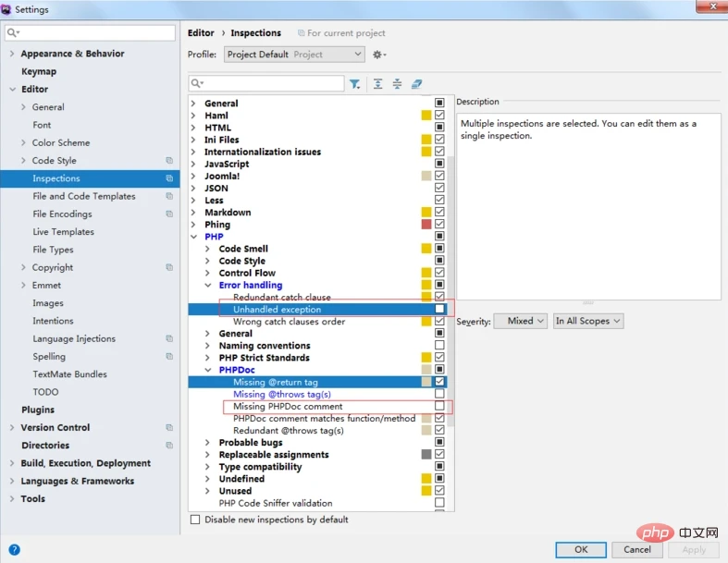728x563 pixels.
Task: Open the Profile dropdown Project Default
Action: point(294,55)
